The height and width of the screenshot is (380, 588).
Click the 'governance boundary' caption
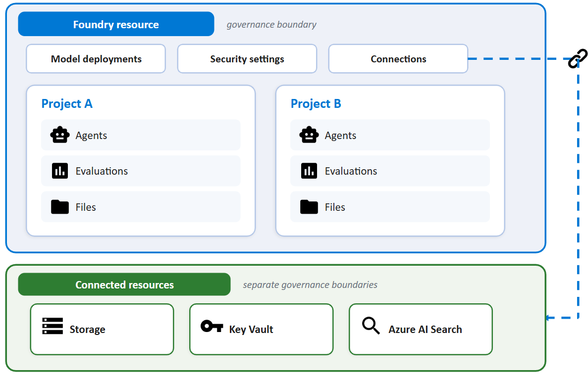[x=271, y=25]
